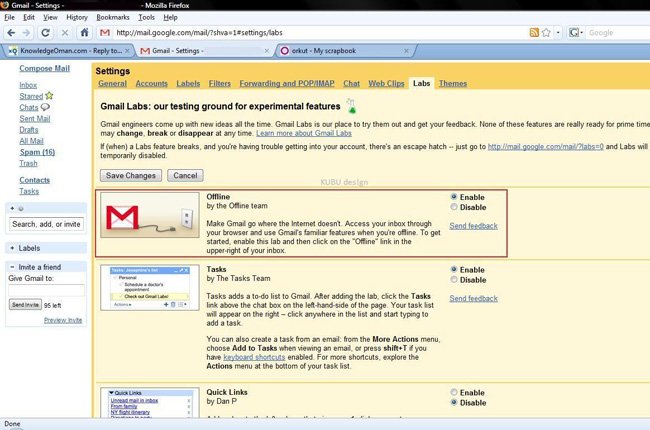This screenshot has width=650, height=430.
Task: Open the Labels settings tab
Action: click(x=188, y=83)
